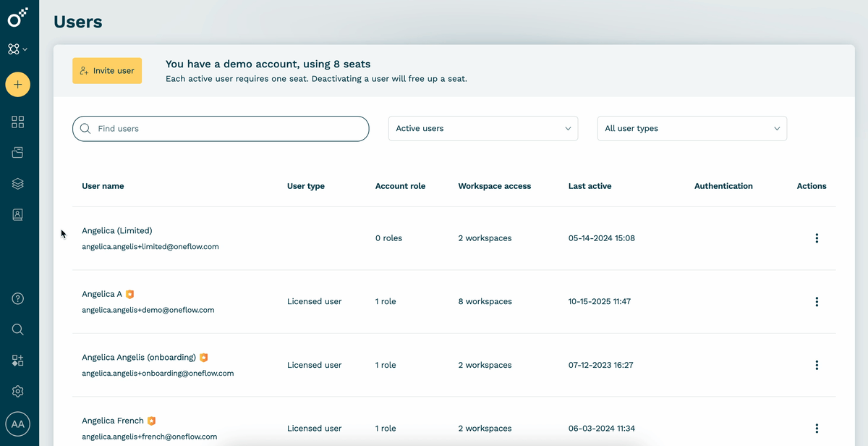The width and height of the screenshot is (868, 446).
Task: Open the documents folder icon in sidebar
Action: point(18,153)
